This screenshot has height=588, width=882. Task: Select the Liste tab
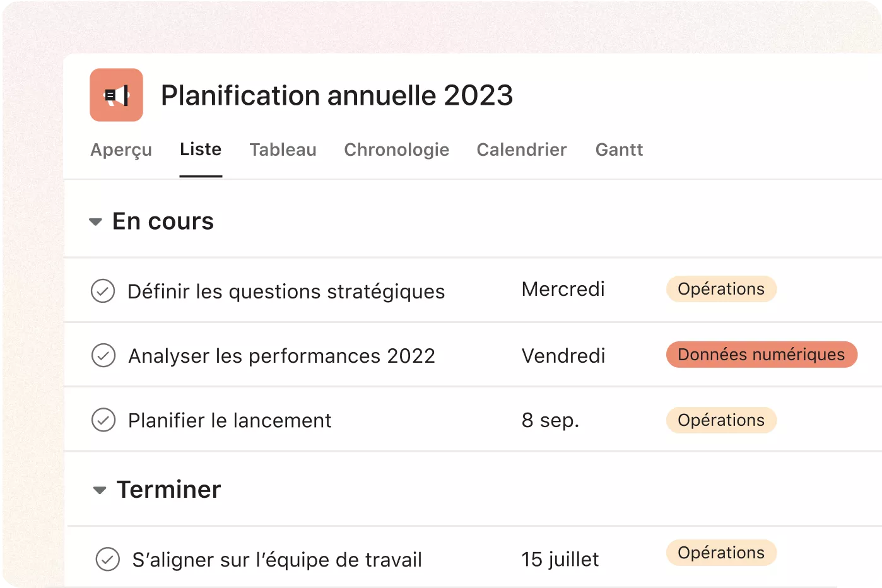point(201,150)
